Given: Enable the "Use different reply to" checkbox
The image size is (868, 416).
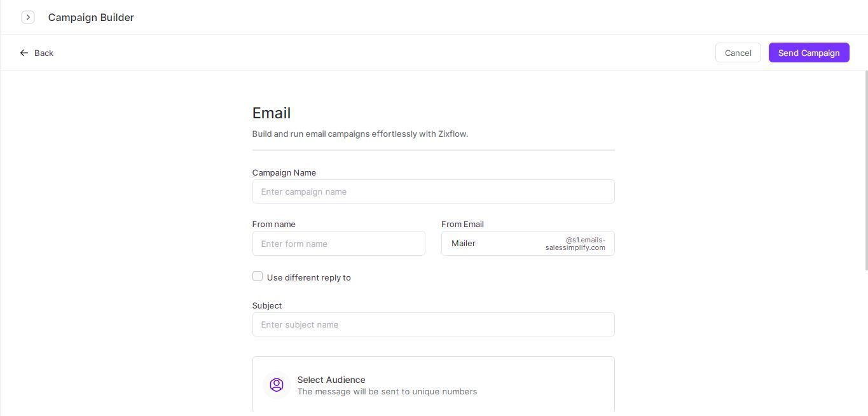Looking at the screenshot, I should tap(258, 276).
